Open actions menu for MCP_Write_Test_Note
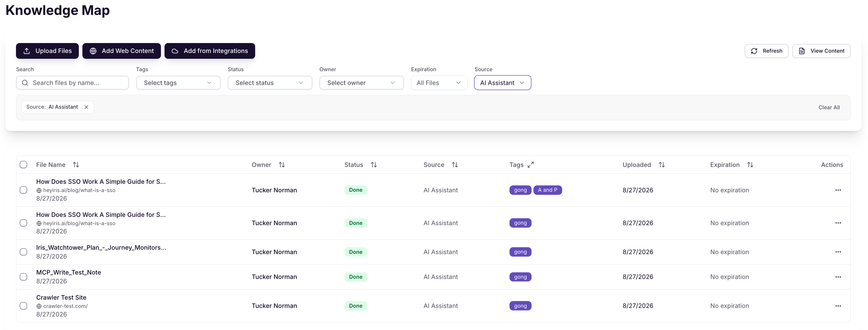868x330 pixels. point(838,277)
